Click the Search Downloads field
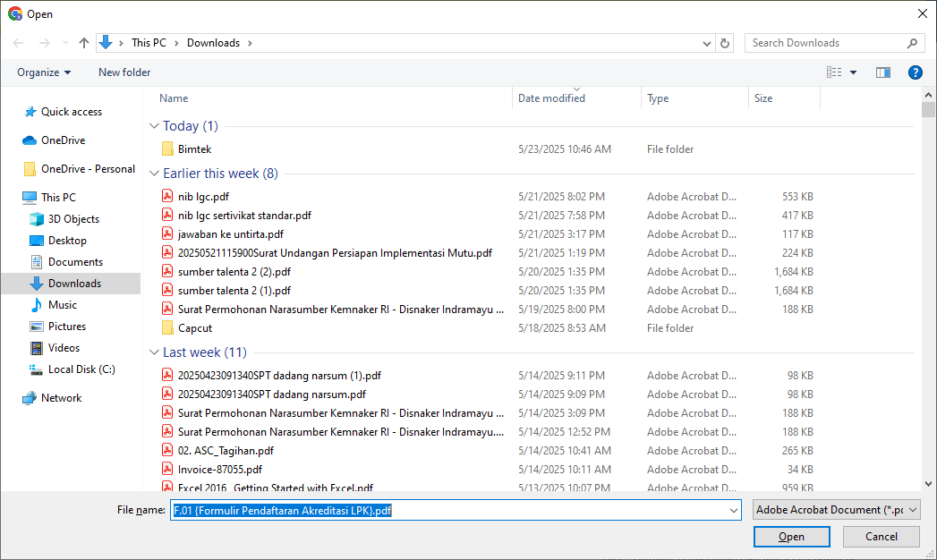 [826, 43]
